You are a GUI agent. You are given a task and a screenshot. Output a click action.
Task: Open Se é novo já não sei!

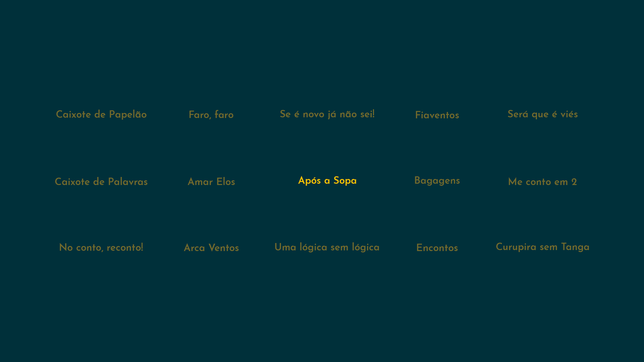click(x=327, y=114)
